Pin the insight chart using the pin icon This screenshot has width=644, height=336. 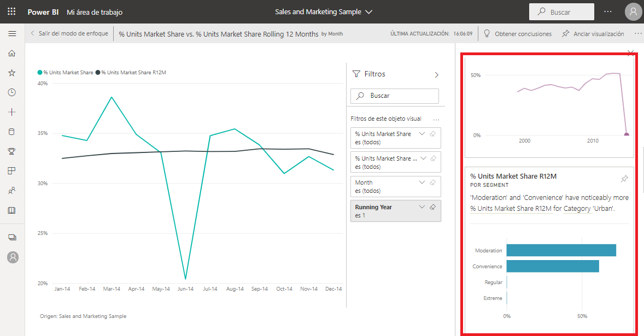[x=624, y=179]
